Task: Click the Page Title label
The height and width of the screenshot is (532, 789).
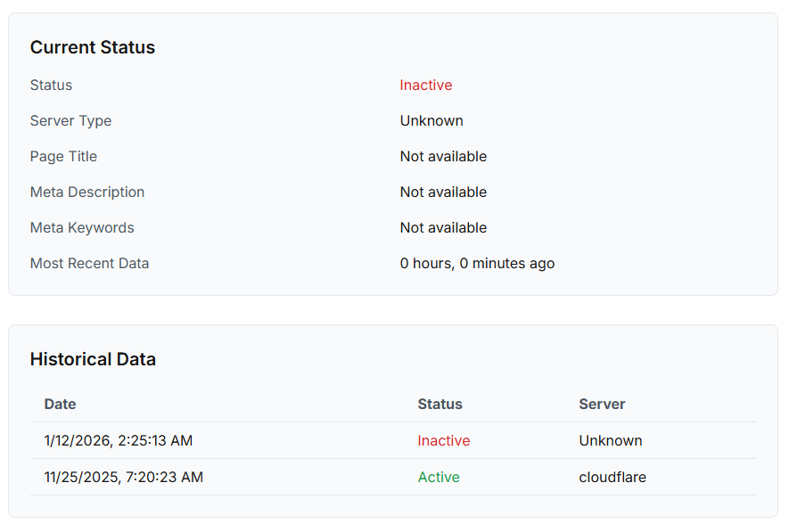Action: click(x=63, y=157)
